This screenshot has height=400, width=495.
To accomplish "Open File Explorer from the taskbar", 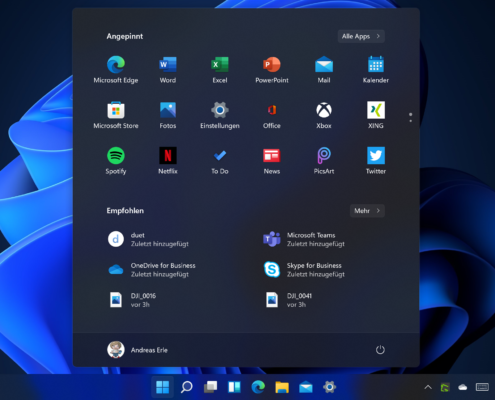I will pos(282,387).
